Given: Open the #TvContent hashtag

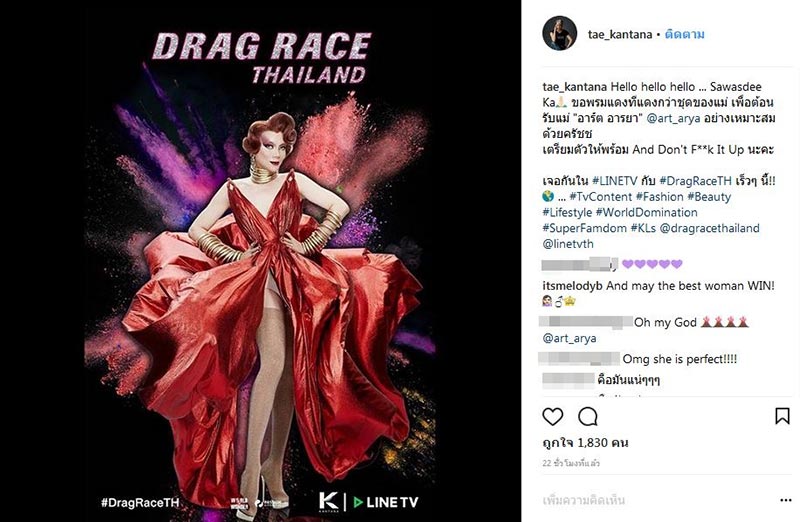Looking at the screenshot, I should pyautogui.click(x=601, y=196).
